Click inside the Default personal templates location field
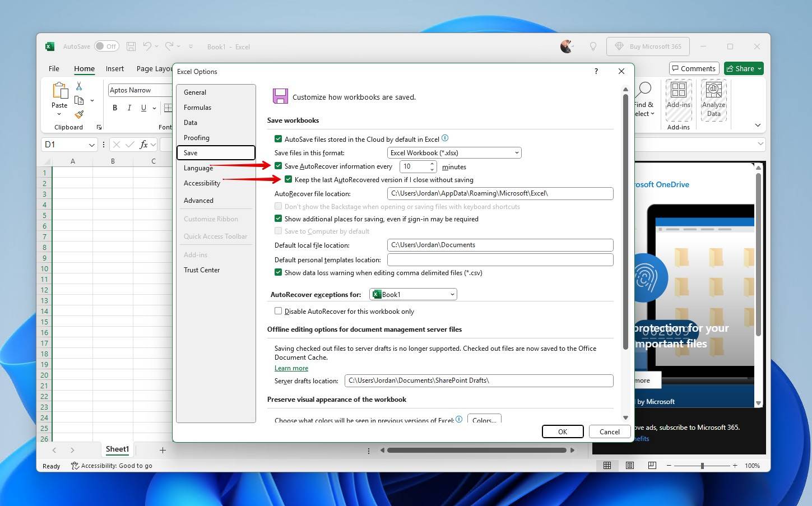 (499, 259)
